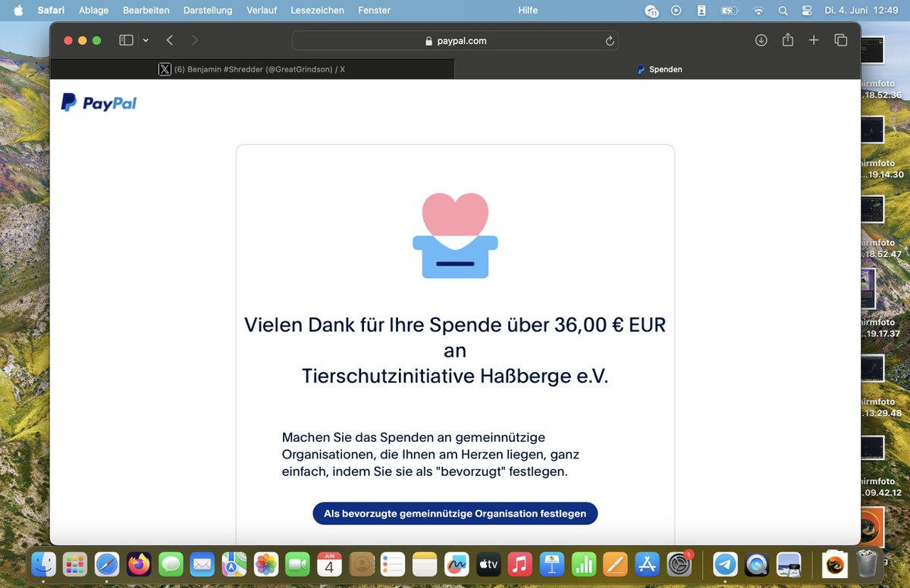
Task: Open Mail from the Dock
Action: pos(202,564)
